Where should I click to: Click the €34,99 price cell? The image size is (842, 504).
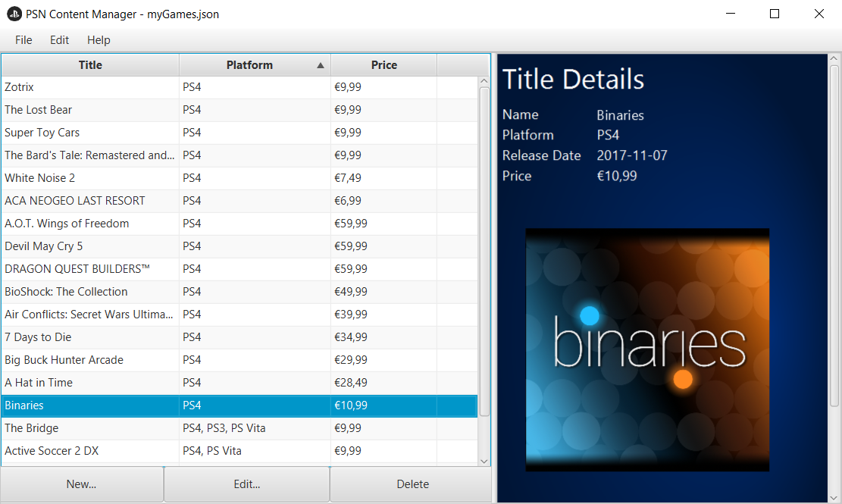(x=384, y=337)
